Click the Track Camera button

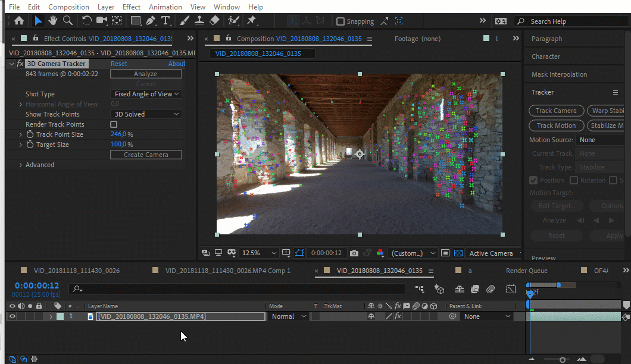[x=556, y=111]
